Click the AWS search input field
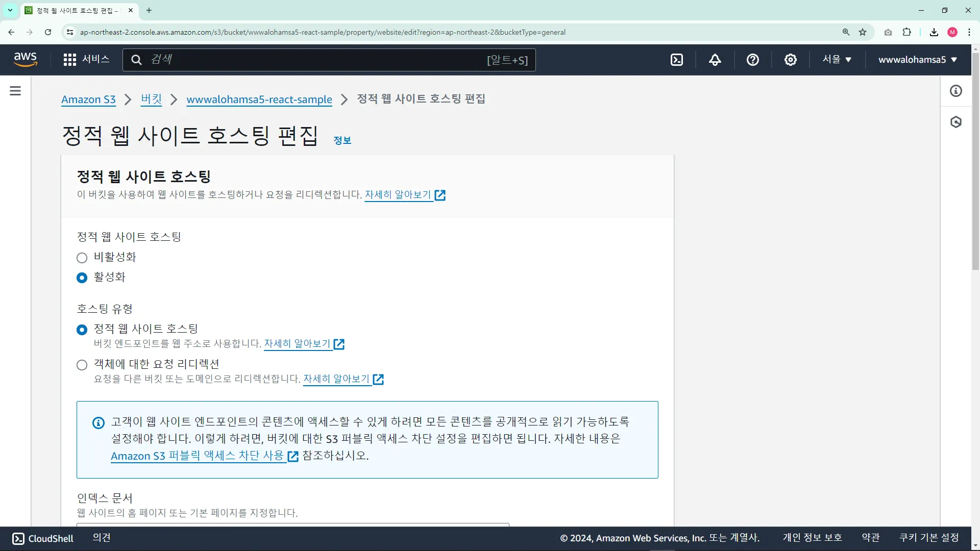 click(x=316, y=60)
